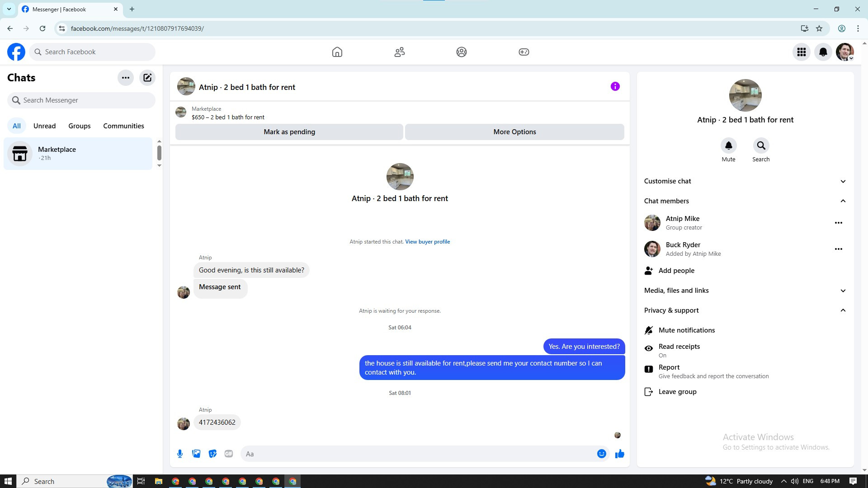This screenshot has width=868, height=488.
Task: Open member options for Atnip Mike
Action: 839,223
